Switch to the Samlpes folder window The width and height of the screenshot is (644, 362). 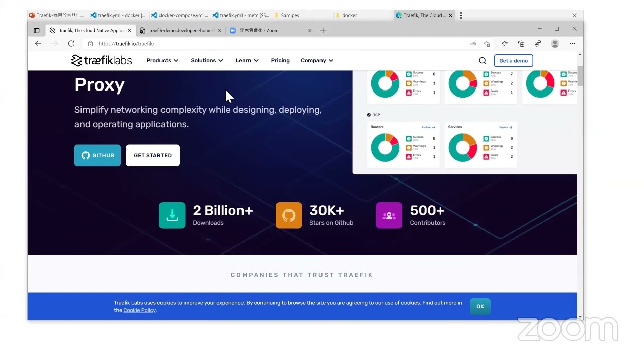pos(302,15)
